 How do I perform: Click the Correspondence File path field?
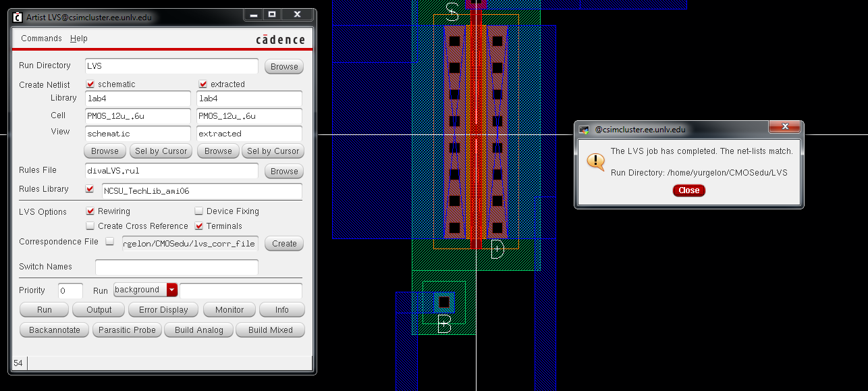[x=190, y=244]
